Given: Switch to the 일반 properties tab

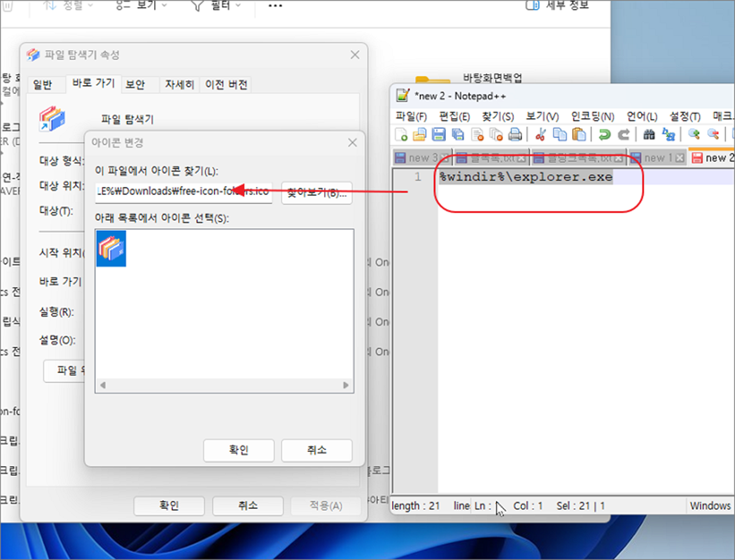Looking at the screenshot, I should coord(42,85).
